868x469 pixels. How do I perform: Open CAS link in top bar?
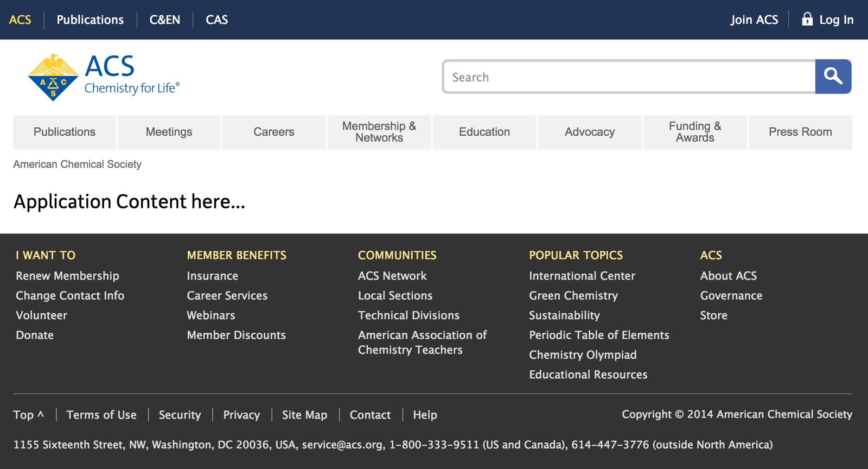(217, 20)
